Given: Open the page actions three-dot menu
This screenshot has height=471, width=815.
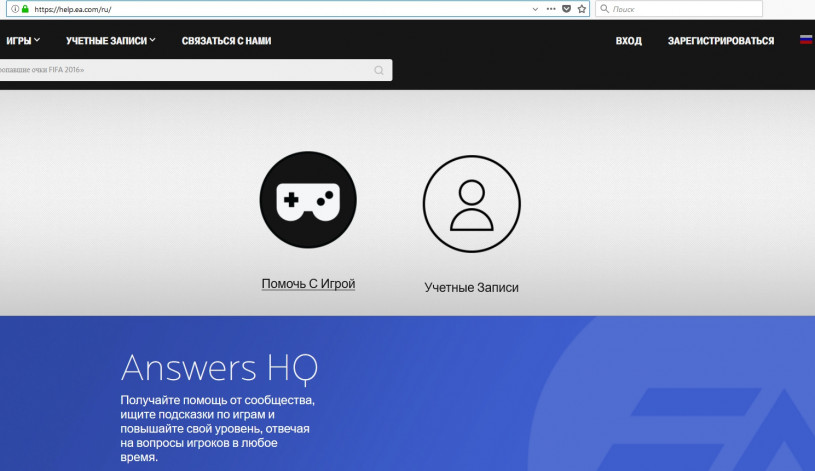Looking at the screenshot, I should [550, 8].
